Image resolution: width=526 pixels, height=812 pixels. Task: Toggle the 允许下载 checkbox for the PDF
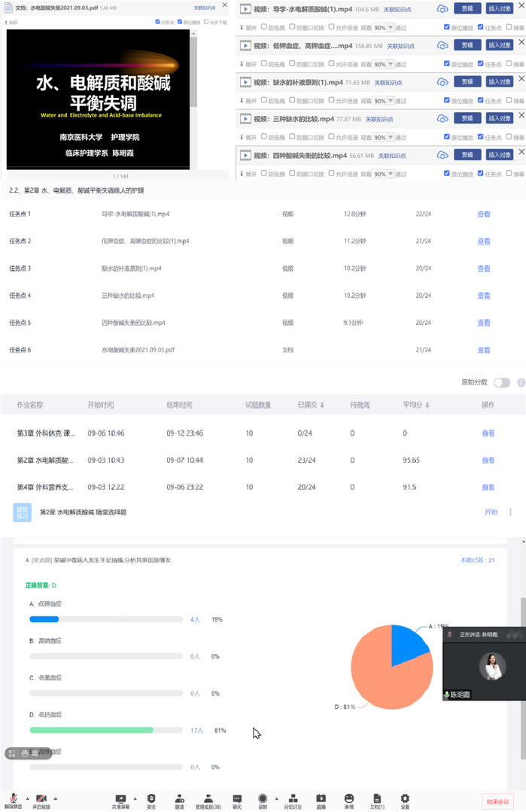207,22
